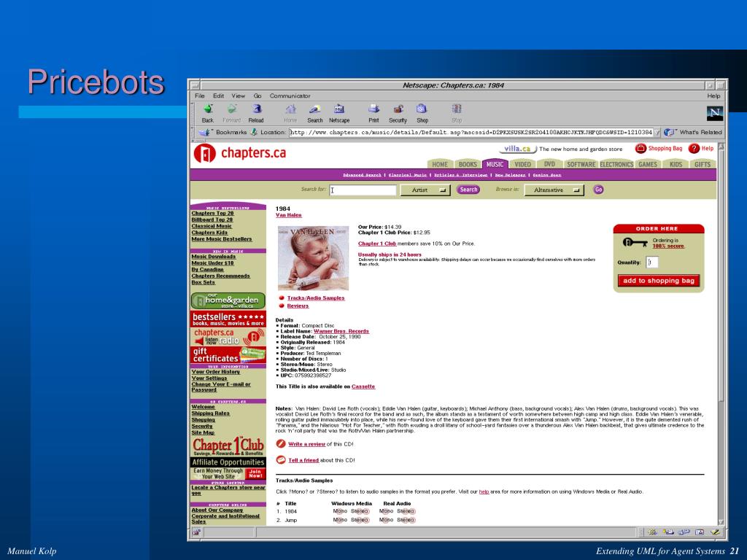Image resolution: width=747 pixels, height=560 pixels.
Task: Expand the Location URL history dropdown
Action: tap(657, 133)
